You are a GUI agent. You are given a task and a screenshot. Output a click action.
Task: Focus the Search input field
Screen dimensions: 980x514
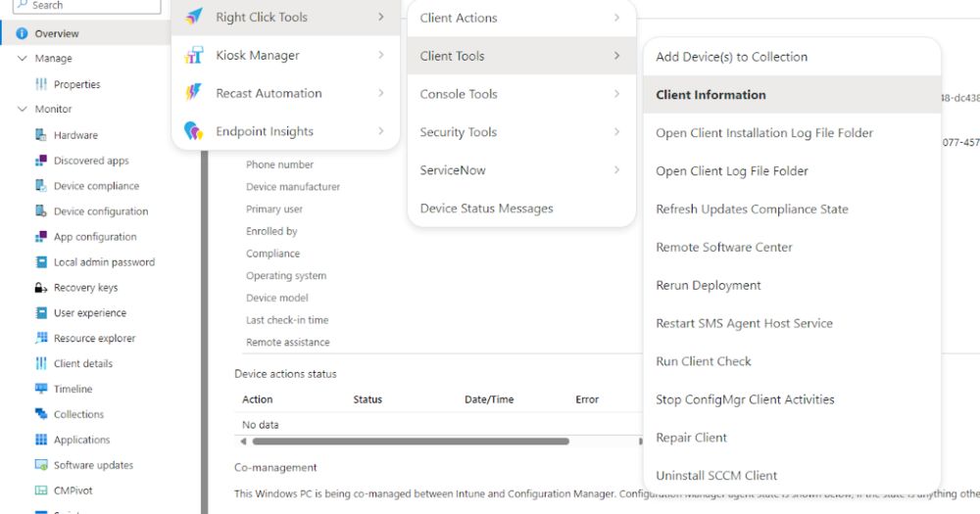87,5
